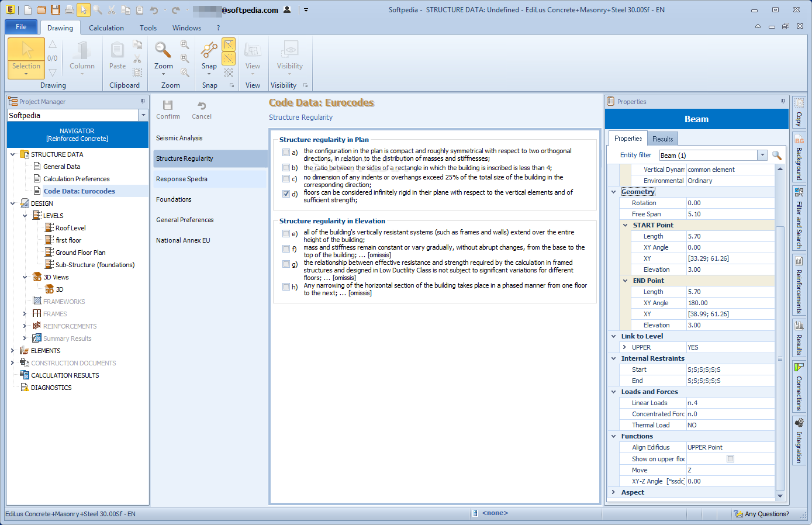Click the snap grid icon at bottom of Snap group
This screenshot has width=812, height=525.
(229, 72)
